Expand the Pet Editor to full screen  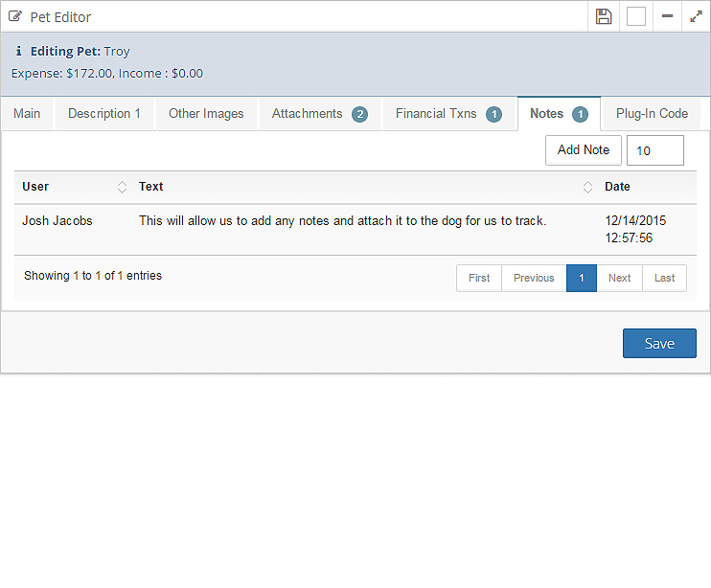pyautogui.click(x=696, y=17)
